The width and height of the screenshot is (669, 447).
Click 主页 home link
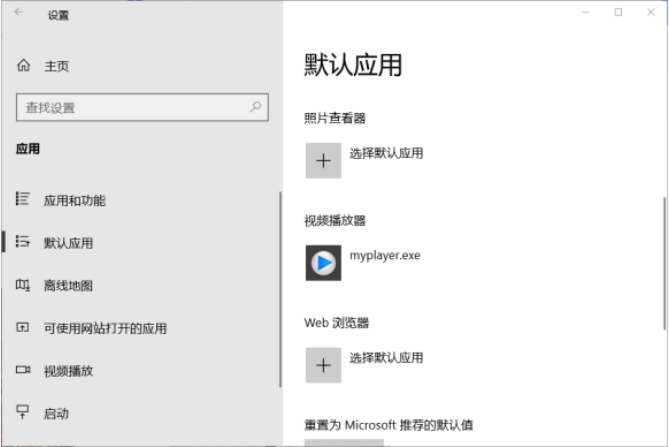point(57,66)
